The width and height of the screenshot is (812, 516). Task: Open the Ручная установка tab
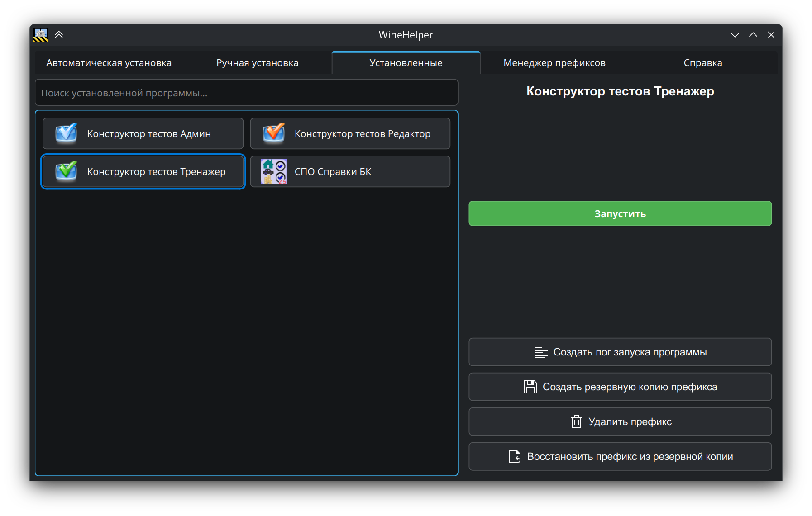pyautogui.click(x=257, y=63)
